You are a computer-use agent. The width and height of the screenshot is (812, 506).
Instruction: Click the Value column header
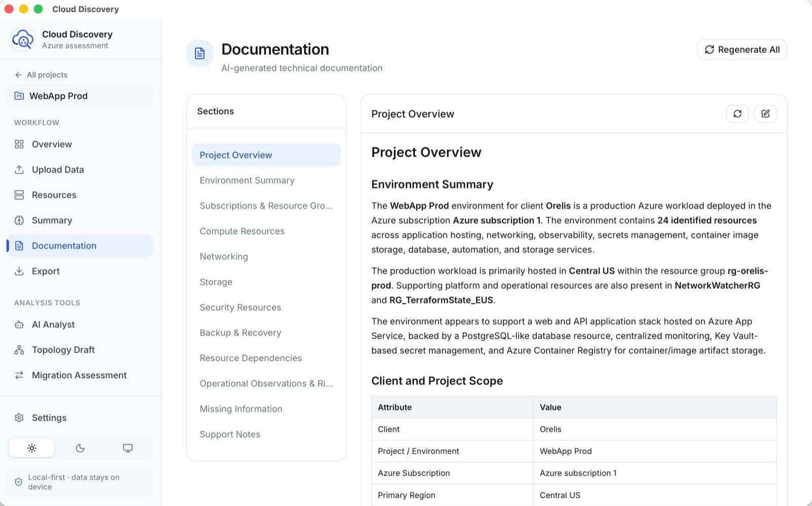pos(655,407)
